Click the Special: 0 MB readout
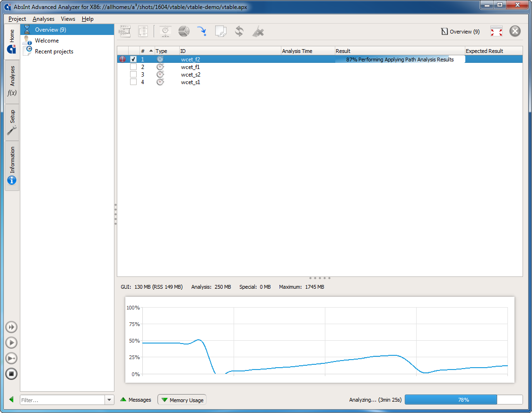The image size is (532, 413). click(x=255, y=287)
